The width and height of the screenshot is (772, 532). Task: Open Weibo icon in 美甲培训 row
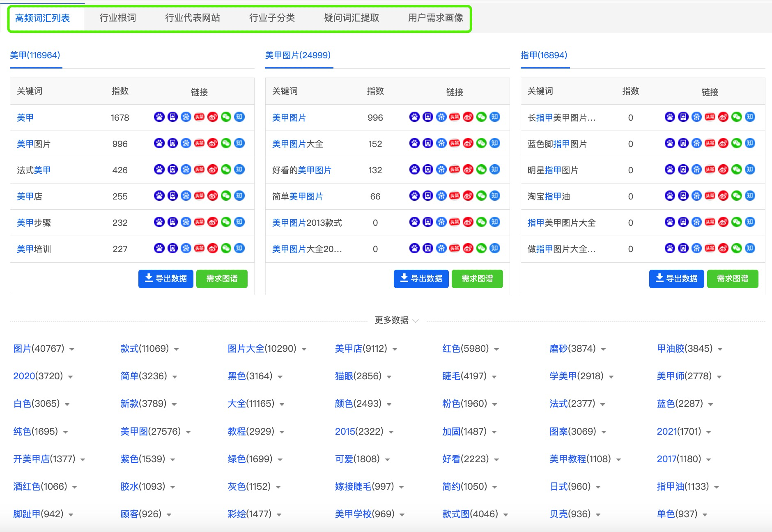pos(213,248)
